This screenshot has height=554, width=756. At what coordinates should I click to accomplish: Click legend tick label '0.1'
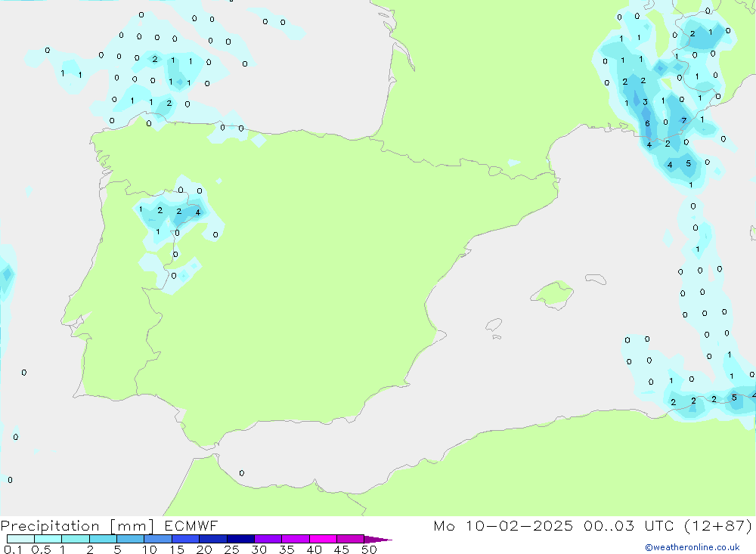(x=13, y=549)
